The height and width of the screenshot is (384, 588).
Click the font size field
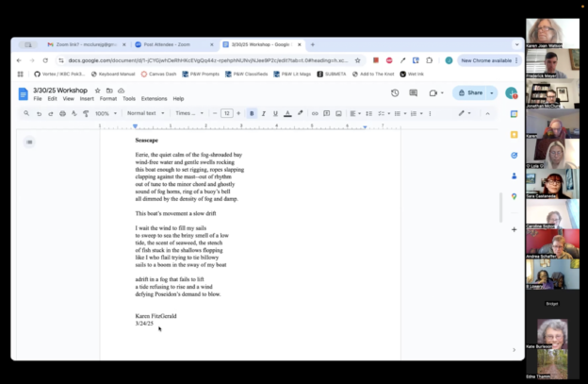(226, 113)
